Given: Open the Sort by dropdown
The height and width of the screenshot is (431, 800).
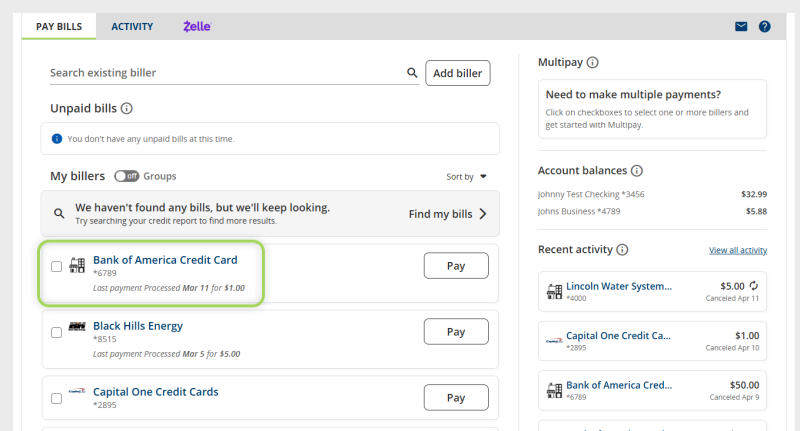Looking at the screenshot, I should pyautogui.click(x=466, y=176).
